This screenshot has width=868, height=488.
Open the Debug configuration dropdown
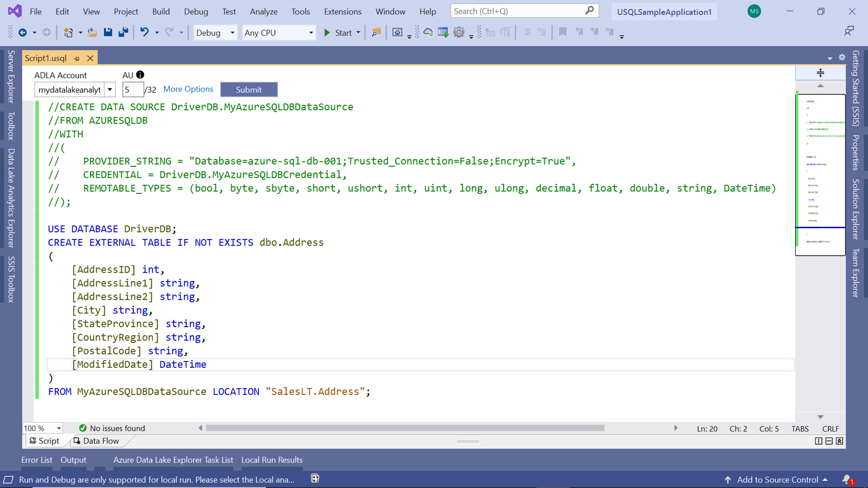[x=215, y=33]
